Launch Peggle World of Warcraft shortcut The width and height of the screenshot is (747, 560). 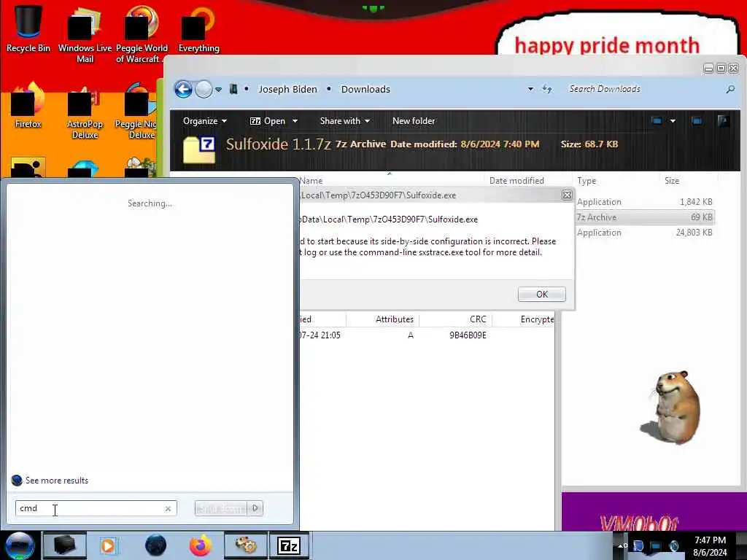[142, 34]
